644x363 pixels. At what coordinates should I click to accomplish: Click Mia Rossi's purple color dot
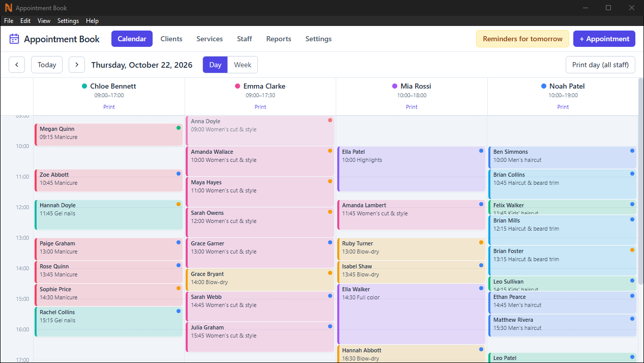pos(395,86)
